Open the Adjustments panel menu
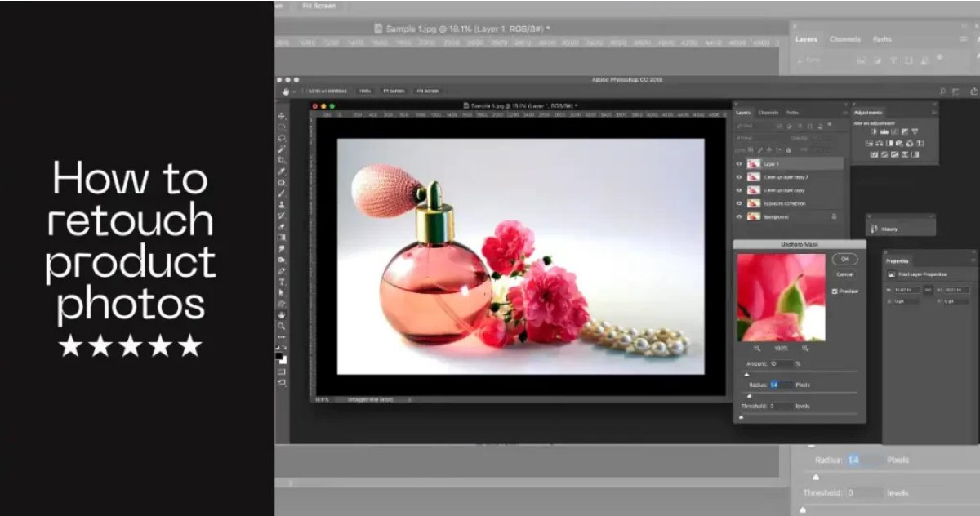The width and height of the screenshot is (980, 516). (x=933, y=113)
